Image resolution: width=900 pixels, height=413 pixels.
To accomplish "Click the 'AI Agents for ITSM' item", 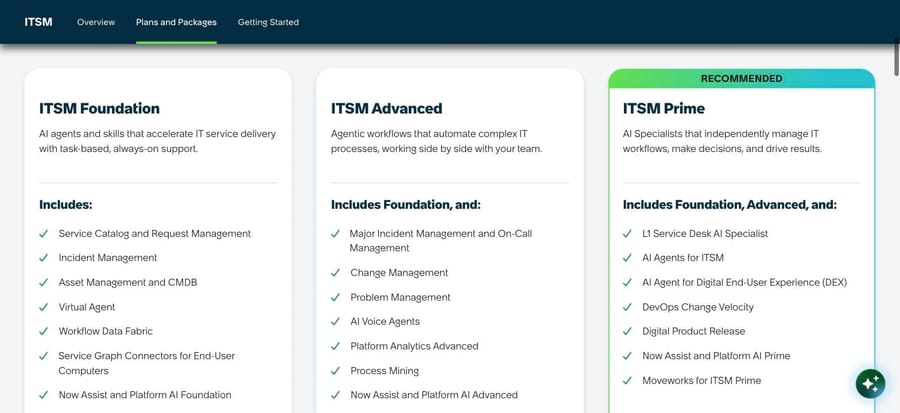I will coord(683,258).
